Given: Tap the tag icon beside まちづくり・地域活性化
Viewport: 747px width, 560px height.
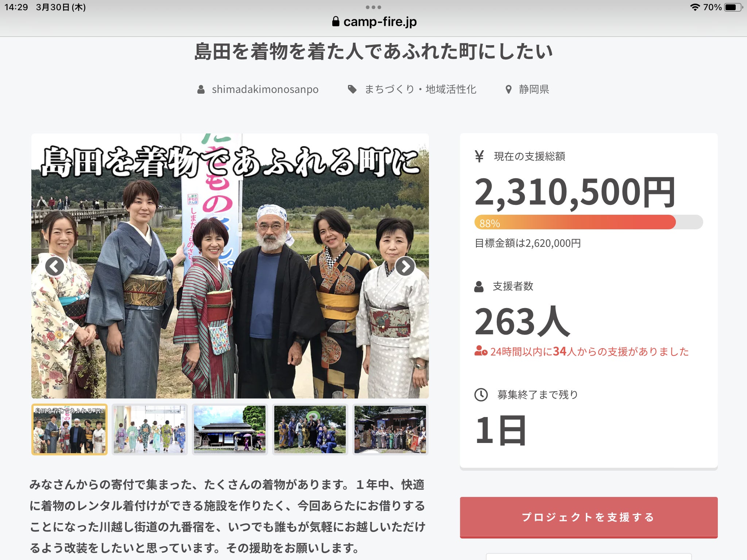Looking at the screenshot, I should (x=352, y=89).
